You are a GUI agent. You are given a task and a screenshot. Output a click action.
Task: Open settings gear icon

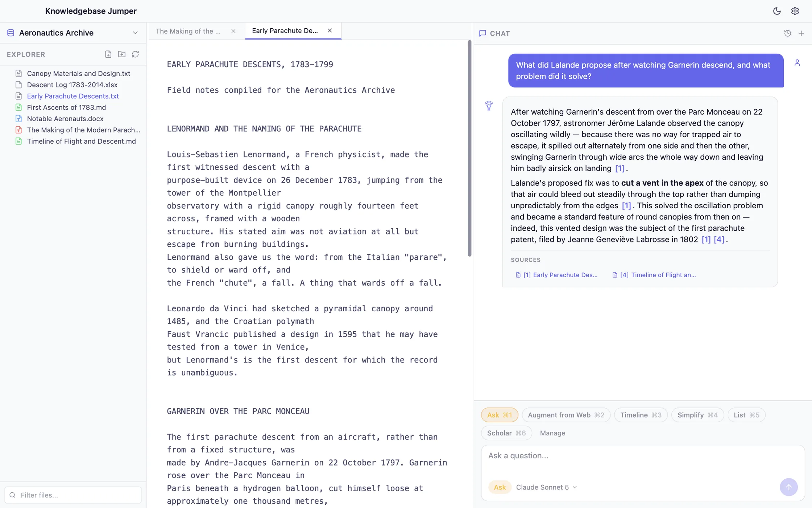(795, 11)
